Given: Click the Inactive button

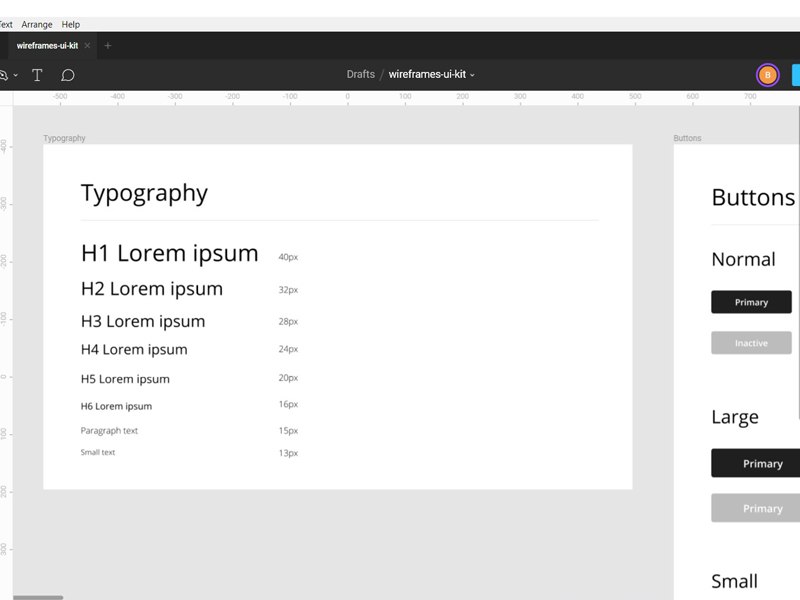Looking at the screenshot, I should (751, 343).
